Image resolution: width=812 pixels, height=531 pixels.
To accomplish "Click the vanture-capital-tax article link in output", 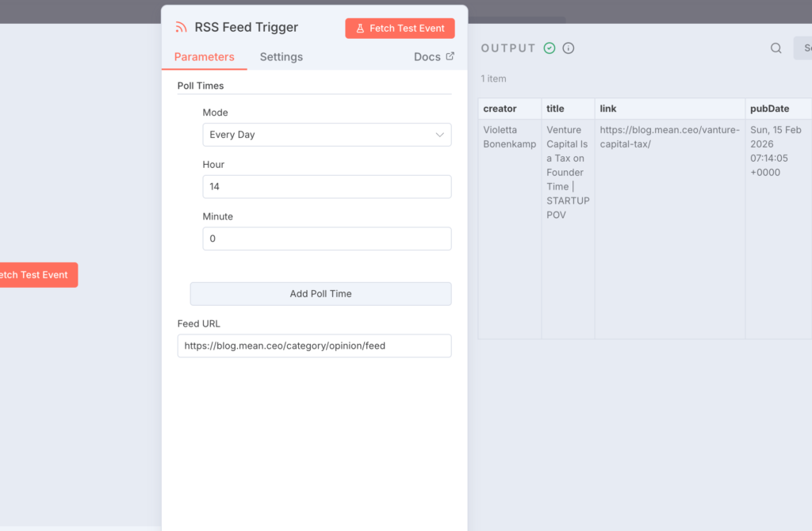I will pos(668,136).
